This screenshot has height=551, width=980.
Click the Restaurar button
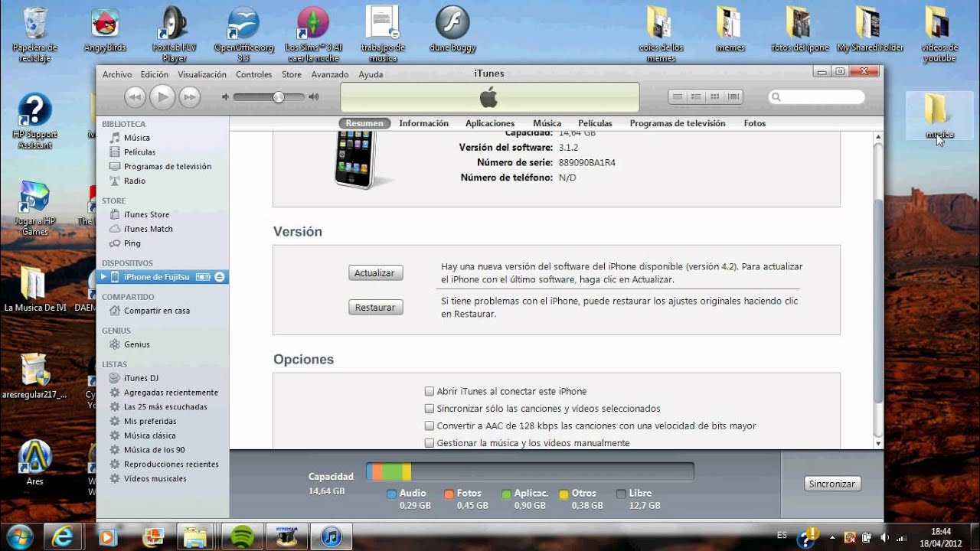(375, 308)
